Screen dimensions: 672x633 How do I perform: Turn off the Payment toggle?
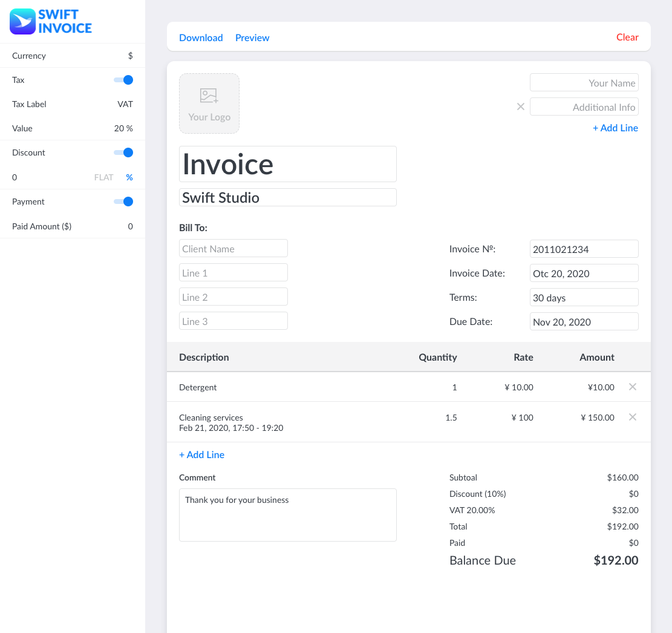pos(123,201)
